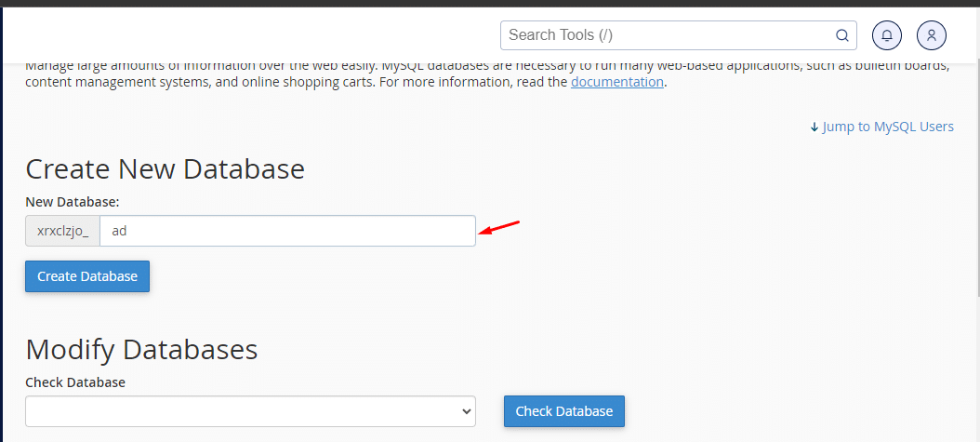Click the Check Database label above the dropdown
The height and width of the screenshot is (442, 980).
pyautogui.click(x=75, y=382)
